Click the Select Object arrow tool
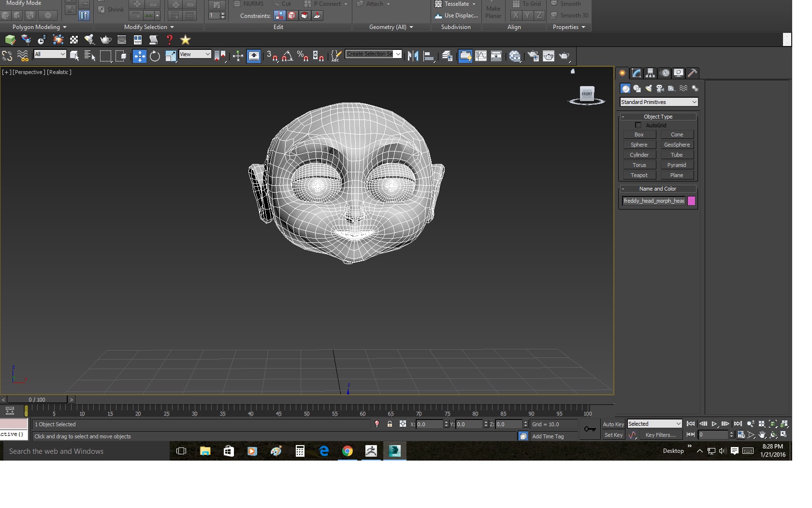The width and height of the screenshot is (812, 508). tap(74, 56)
